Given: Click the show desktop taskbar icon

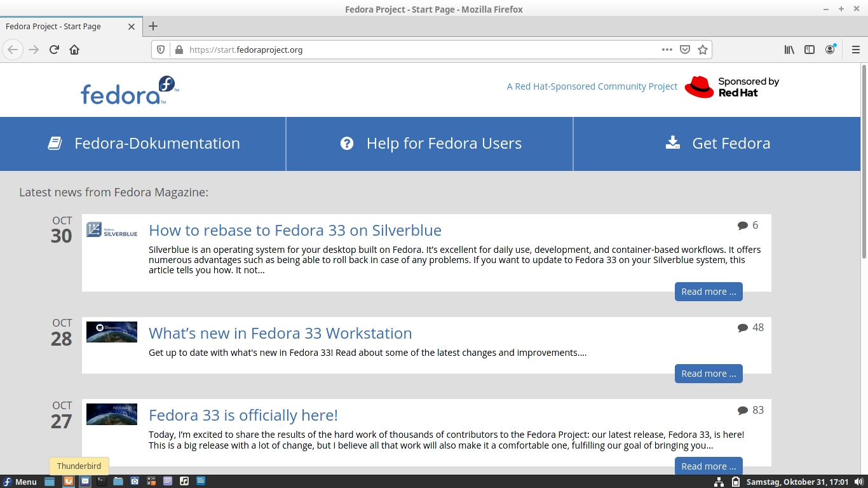Looking at the screenshot, I should (x=50, y=482).
